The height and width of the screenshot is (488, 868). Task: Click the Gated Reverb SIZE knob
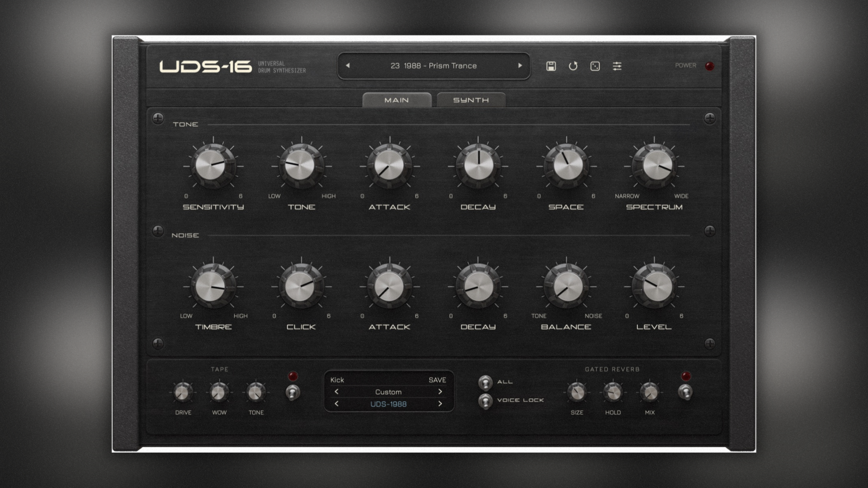pos(576,392)
